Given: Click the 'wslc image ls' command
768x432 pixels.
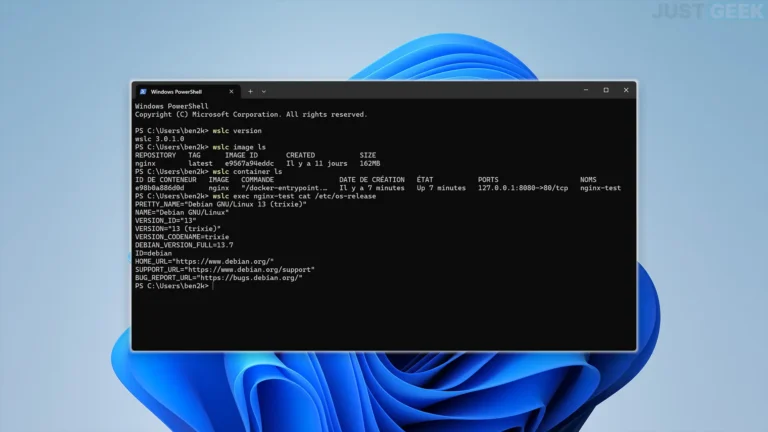Looking at the screenshot, I should coord(239,147).
